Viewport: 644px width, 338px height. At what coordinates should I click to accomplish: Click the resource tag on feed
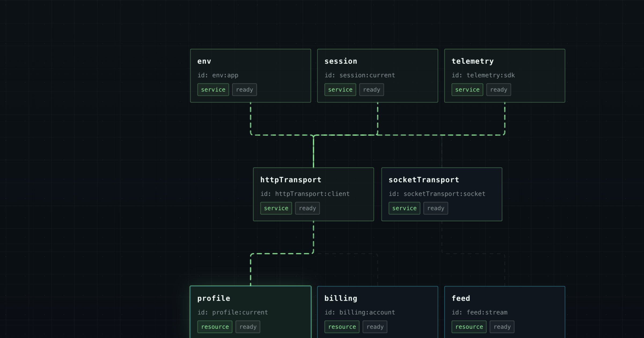pos(469,327)
